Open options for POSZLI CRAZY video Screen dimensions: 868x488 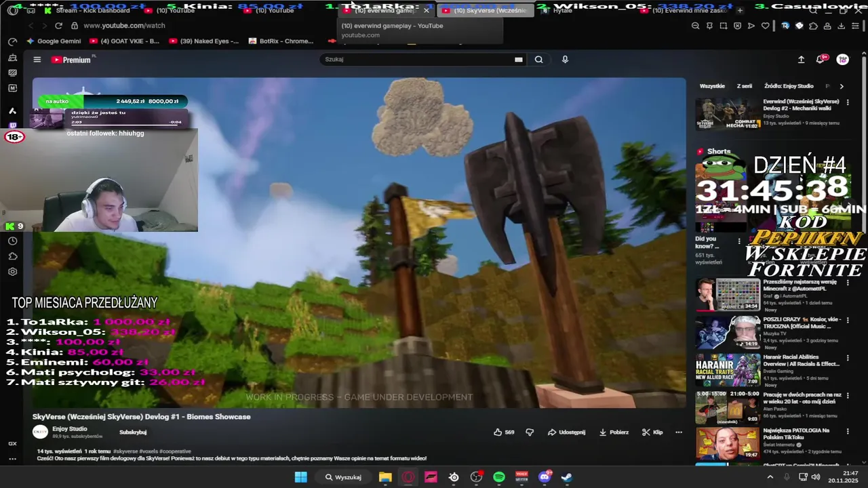pyautogui.click(x=848, y=320)
